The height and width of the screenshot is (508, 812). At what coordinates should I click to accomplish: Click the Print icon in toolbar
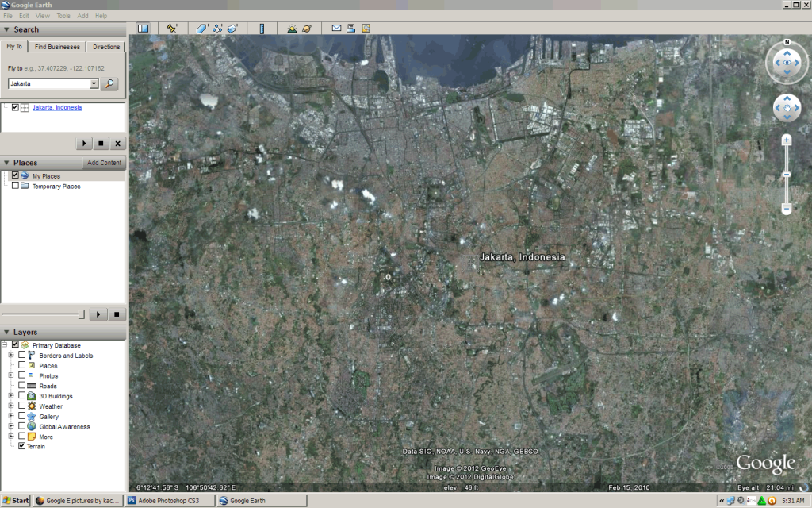[350, 28]
